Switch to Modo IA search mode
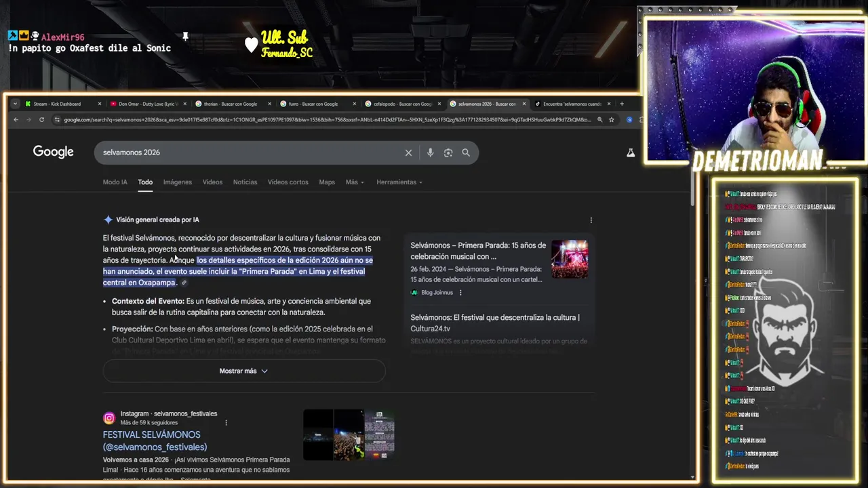 pyautogui.click(x=115, y=182)
